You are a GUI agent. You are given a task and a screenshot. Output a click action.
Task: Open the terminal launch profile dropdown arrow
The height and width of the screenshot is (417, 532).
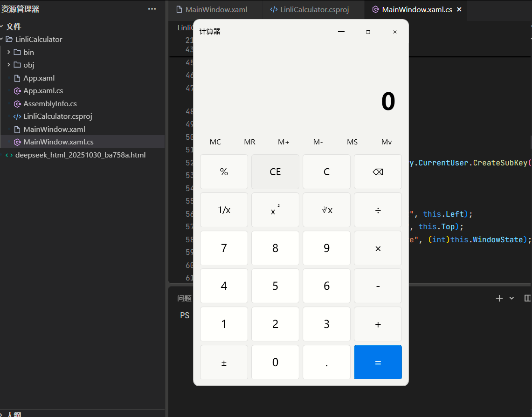click(x=511, y=298)
